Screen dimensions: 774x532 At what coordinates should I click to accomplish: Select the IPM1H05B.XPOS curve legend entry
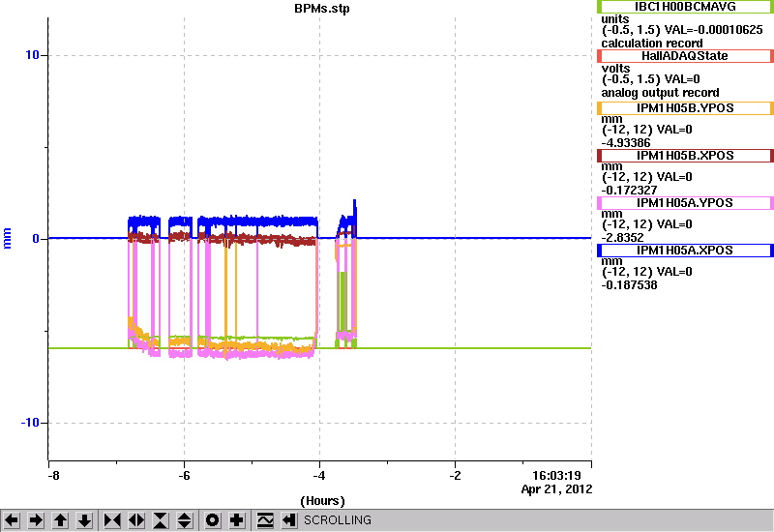685,156
